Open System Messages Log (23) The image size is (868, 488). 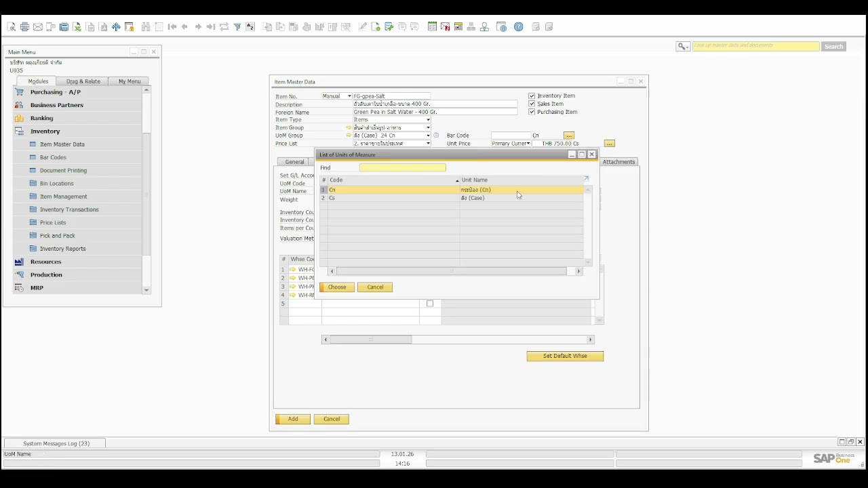click(x=56, y=443)
